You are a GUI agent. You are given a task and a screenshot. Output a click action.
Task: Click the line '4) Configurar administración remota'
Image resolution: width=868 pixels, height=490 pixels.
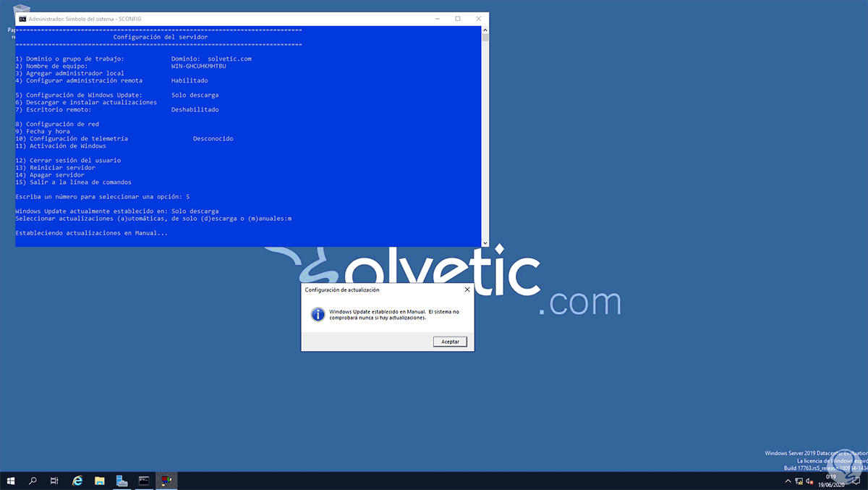(79, 80)
